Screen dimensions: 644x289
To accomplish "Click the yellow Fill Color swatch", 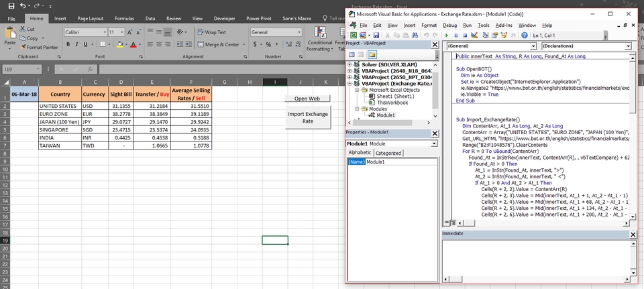I will click(x=120, y=44).
